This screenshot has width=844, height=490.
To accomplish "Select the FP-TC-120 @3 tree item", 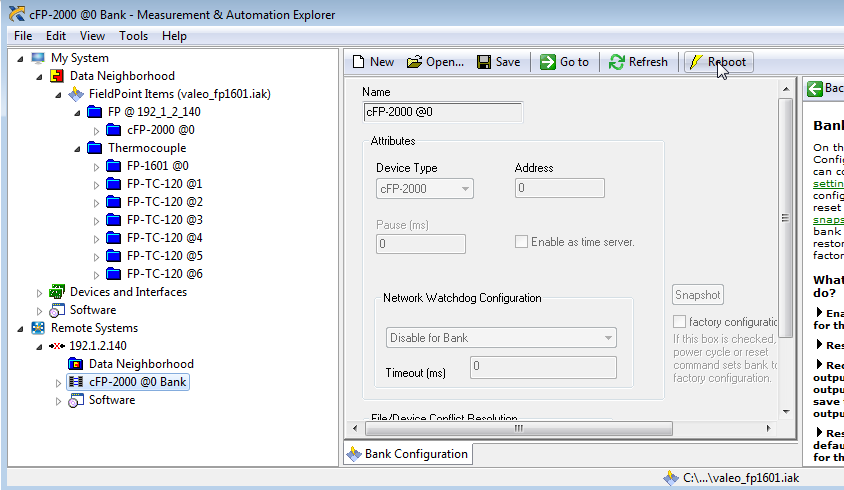I will [165, 220].
